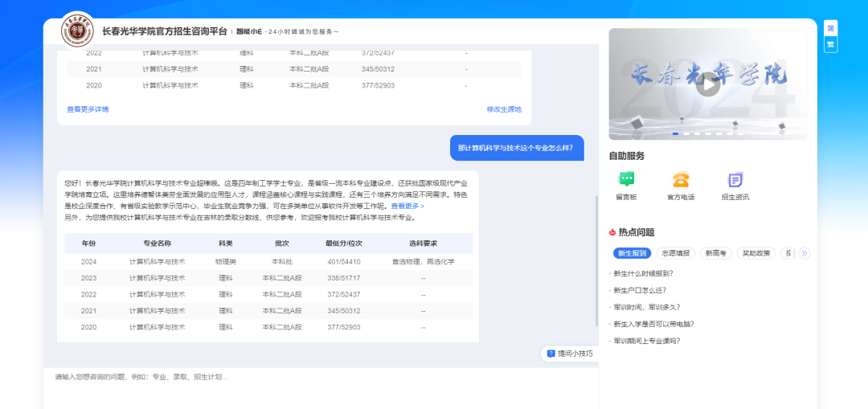Click the 智能小E assistant name
868x409 pixels.
pos(249,31)
